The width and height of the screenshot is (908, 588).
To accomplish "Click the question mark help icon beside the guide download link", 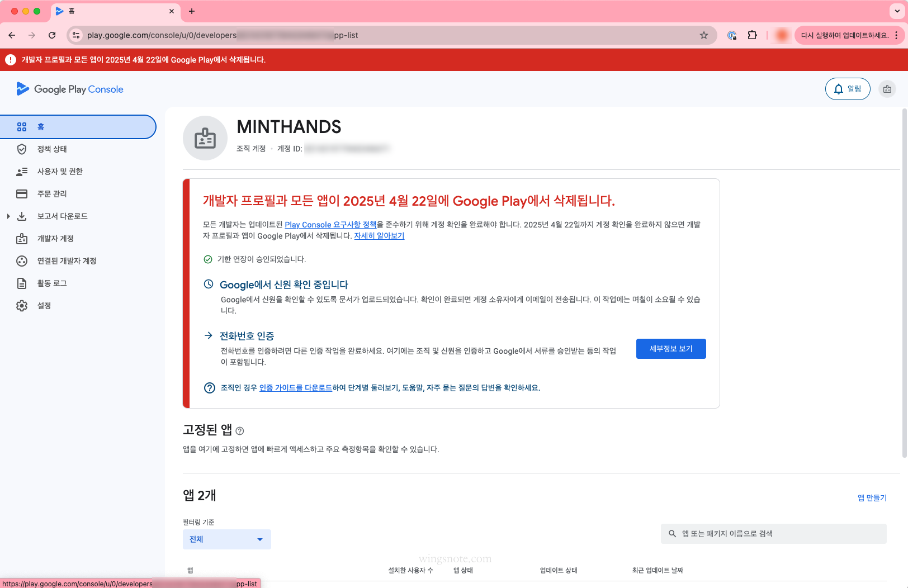I will click(x=210, y=388).
